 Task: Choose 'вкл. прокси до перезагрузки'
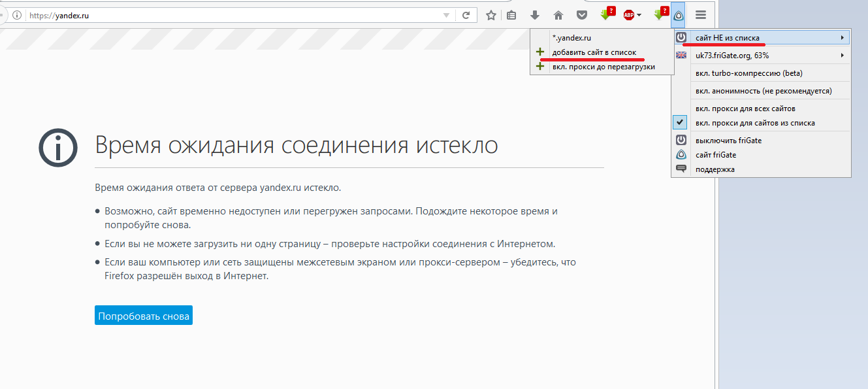tap(602, 67)
